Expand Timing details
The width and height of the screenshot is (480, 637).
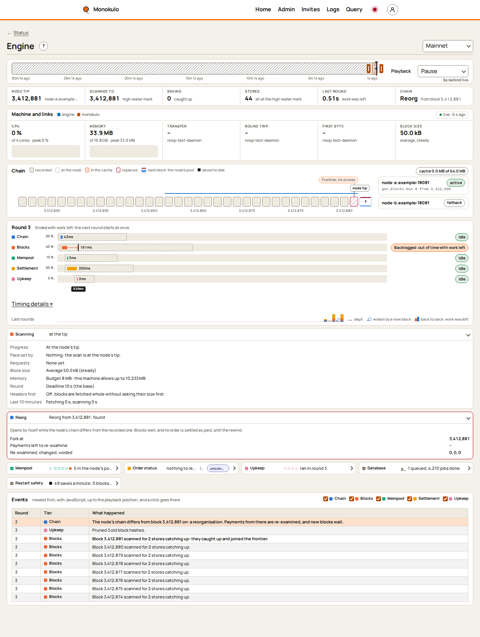click(32, 304)
